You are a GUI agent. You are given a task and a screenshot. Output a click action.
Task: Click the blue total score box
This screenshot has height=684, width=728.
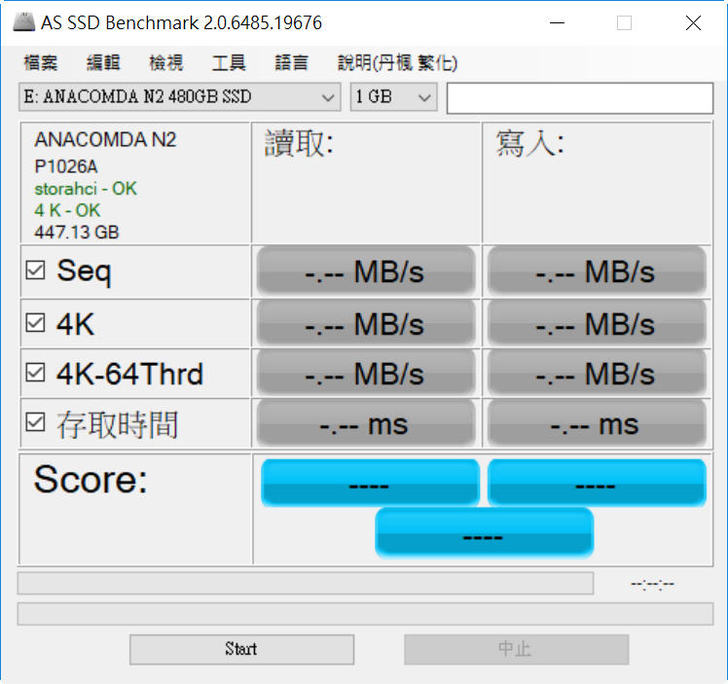tap(484, 533)
